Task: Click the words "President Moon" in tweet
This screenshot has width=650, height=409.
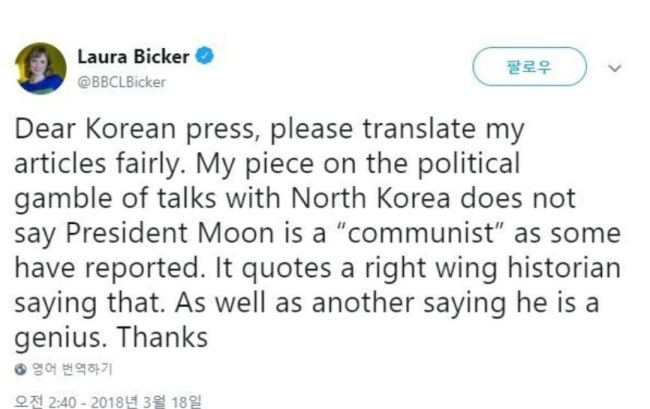Action: click(x=170, y=233)
